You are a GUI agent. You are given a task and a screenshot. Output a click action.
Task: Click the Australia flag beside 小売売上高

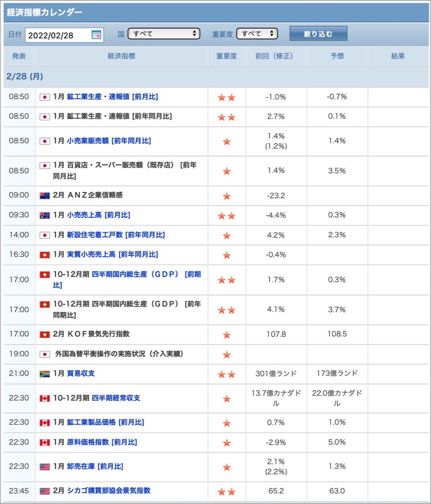pyautogui.click(x=44, y=215)
